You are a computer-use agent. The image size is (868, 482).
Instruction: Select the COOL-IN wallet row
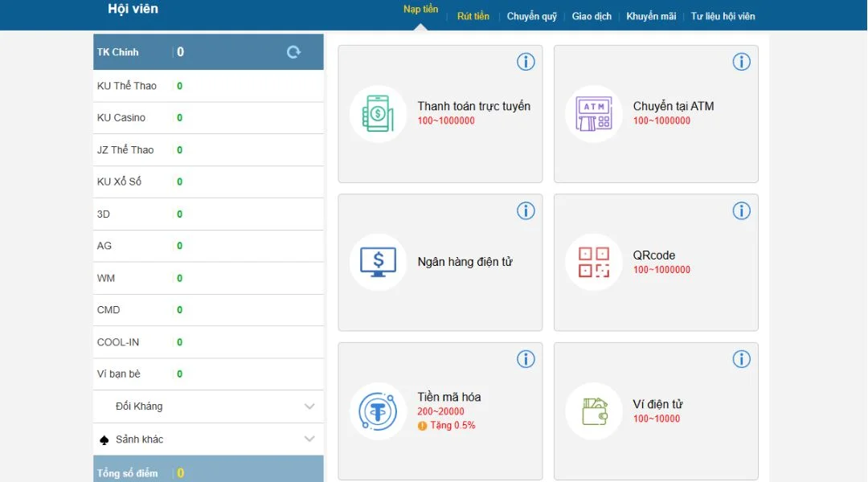208,342
